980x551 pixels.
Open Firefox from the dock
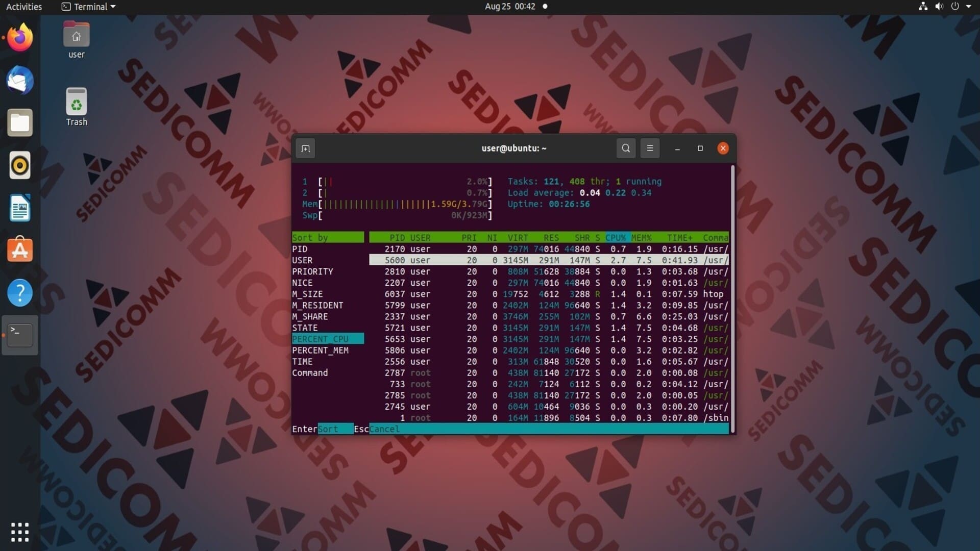tap(20, 37)
